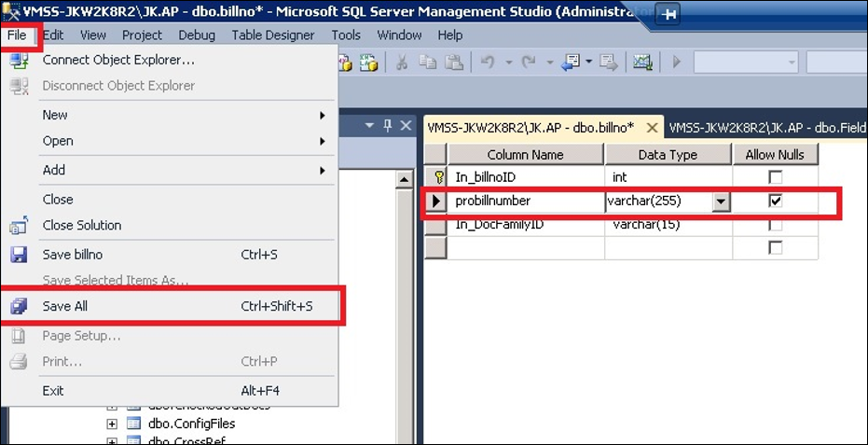Screen dimensions: 868x445
Task: Click the Connect Object Explorer icon
Action: tap(19, 60)
